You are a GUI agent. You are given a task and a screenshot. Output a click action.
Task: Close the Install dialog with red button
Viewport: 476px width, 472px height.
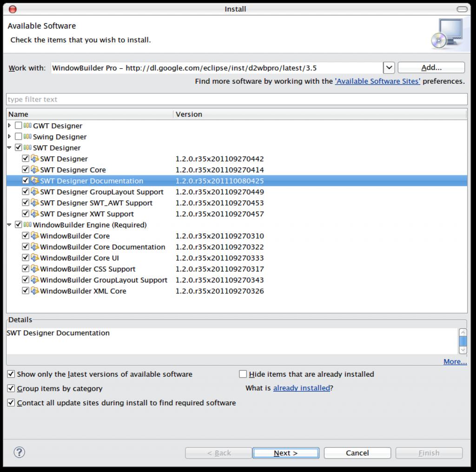[x=13, y=9]
